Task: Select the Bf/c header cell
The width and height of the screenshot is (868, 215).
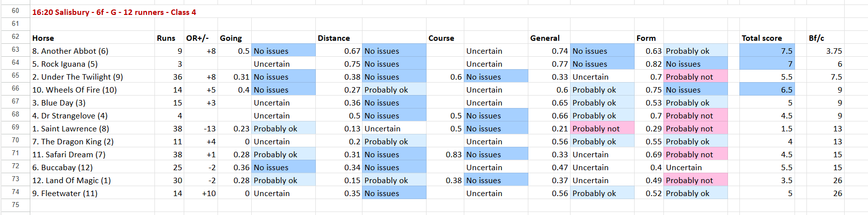Action: click(x=816, y=38)
